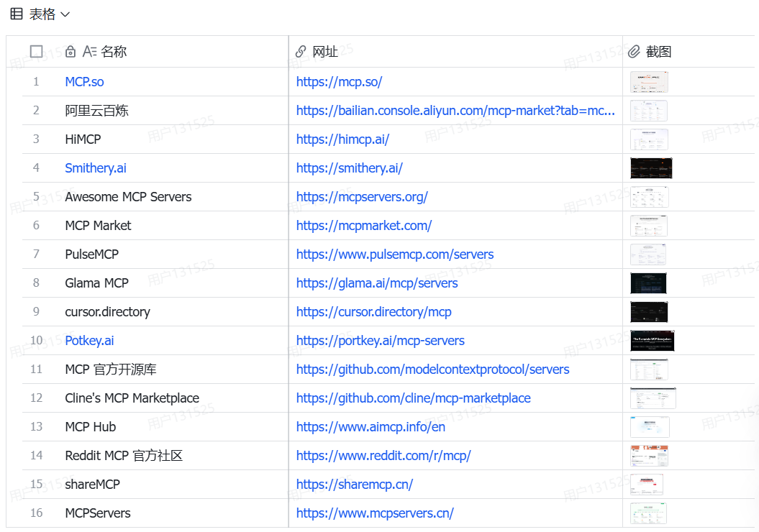Open the MCP.so name link
Viewport: 759px width, 532px height.
tap(84, 82)
